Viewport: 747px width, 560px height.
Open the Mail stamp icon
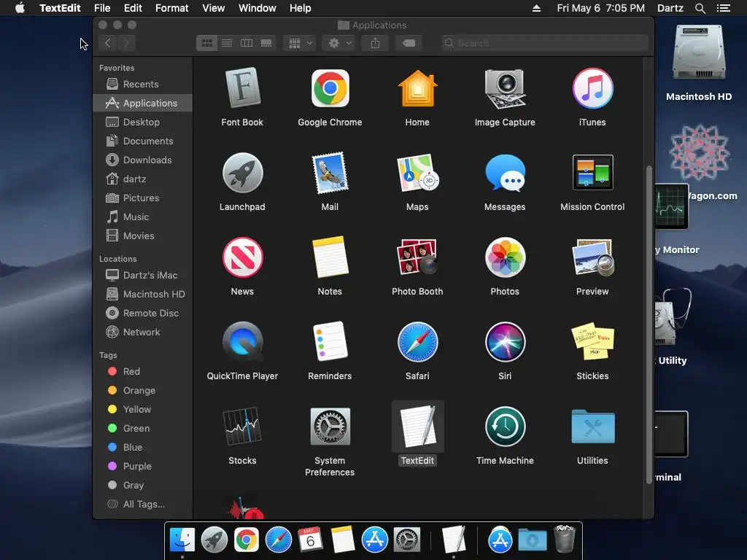(x=330, y=173)
